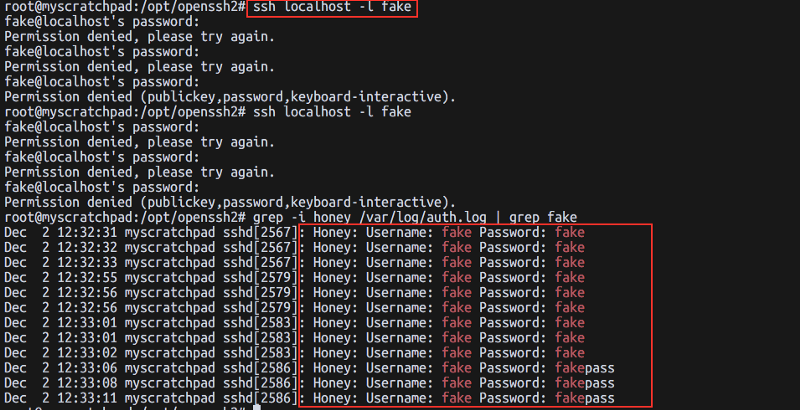Click the log timestamp 12:33:02
Screen dimensions: 800x410
(83, 352)
